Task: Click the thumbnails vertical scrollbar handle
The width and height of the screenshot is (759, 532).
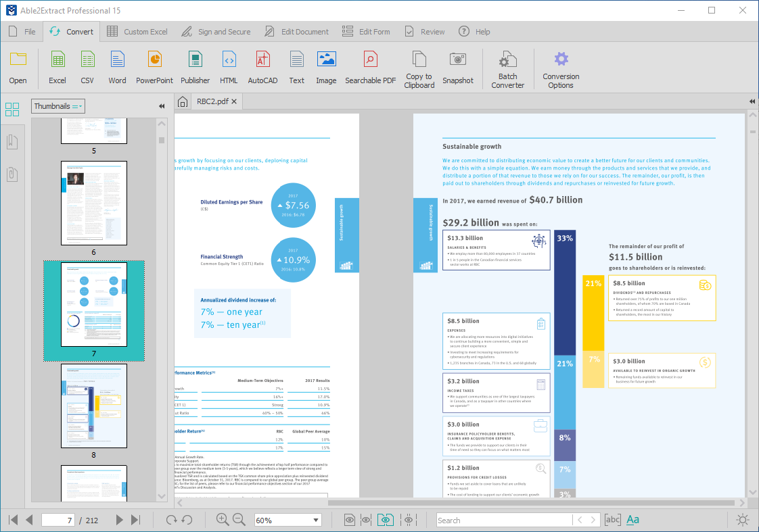Action: tap(162, 140)
